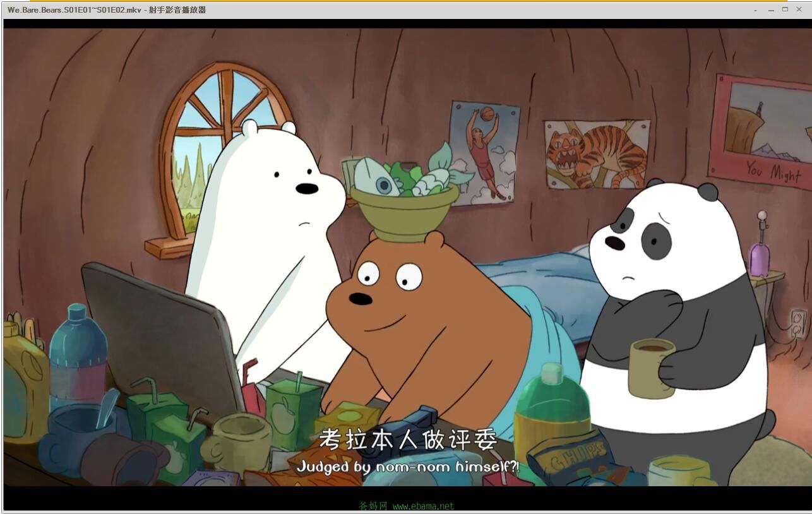Maximize the player window
812x514 pixels.
point(785,9)
